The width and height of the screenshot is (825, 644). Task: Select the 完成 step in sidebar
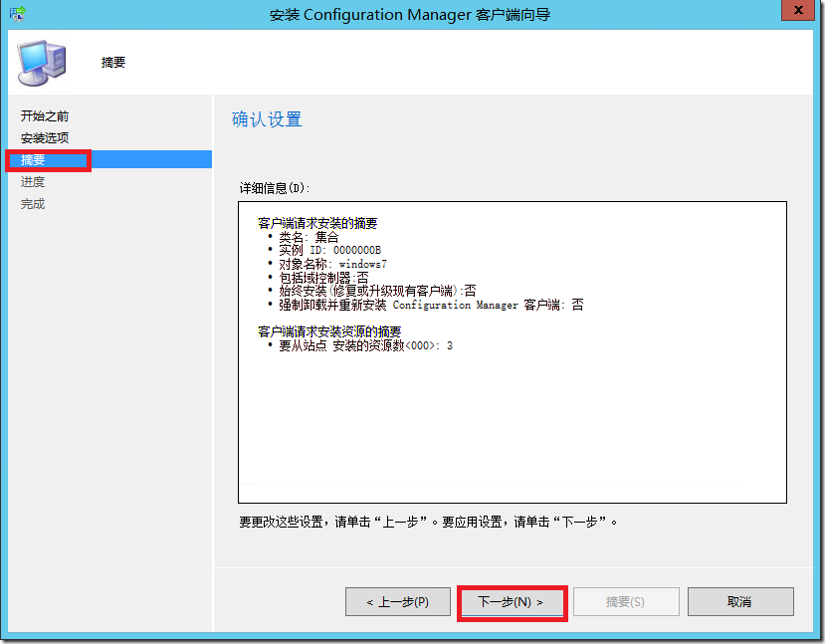click(33, 204)
